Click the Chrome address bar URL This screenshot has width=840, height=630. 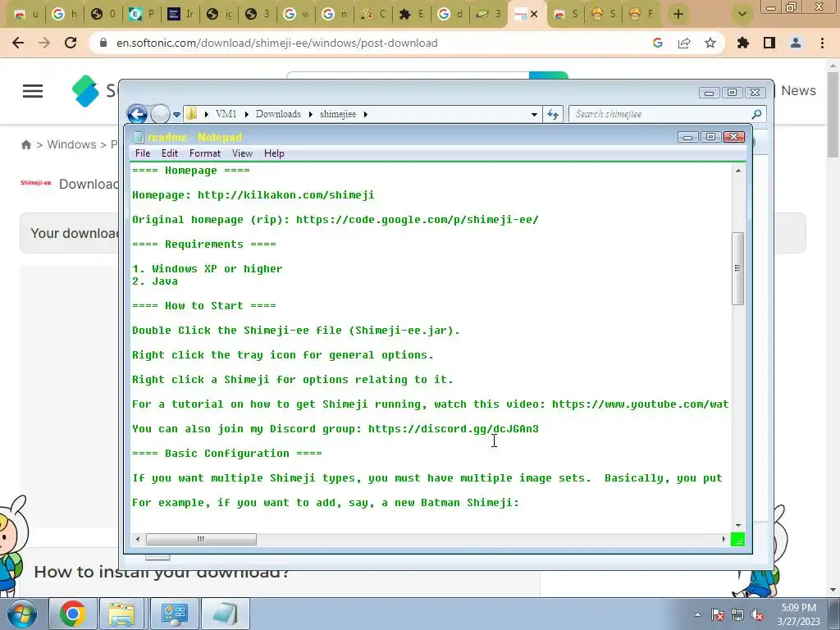coord(277,43)
